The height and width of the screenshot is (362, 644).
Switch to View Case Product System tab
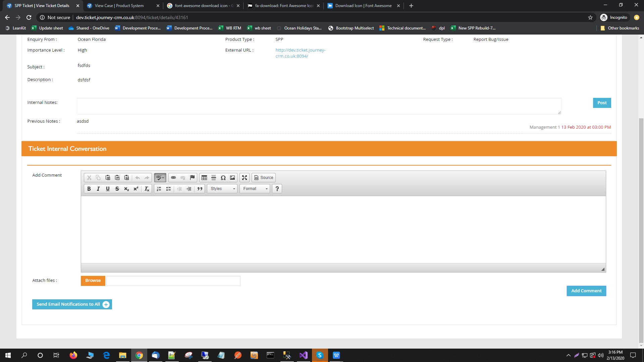click(119, 6)
